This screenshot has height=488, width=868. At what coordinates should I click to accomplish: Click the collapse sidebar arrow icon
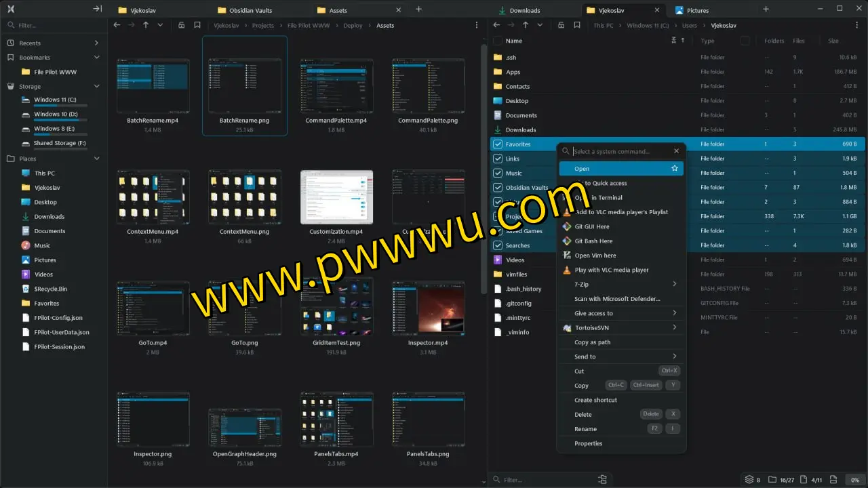point(97,9)
